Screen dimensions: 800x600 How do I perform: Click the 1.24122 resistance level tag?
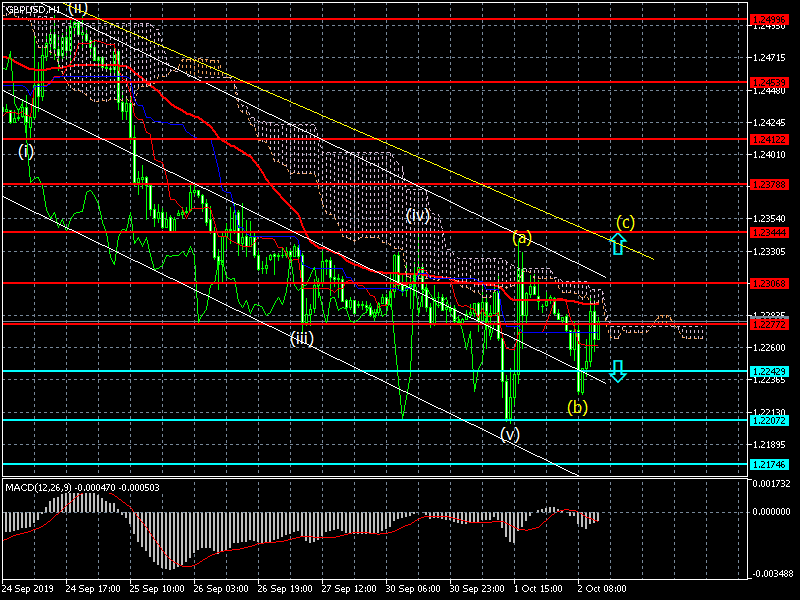click(x=769, y=139)
